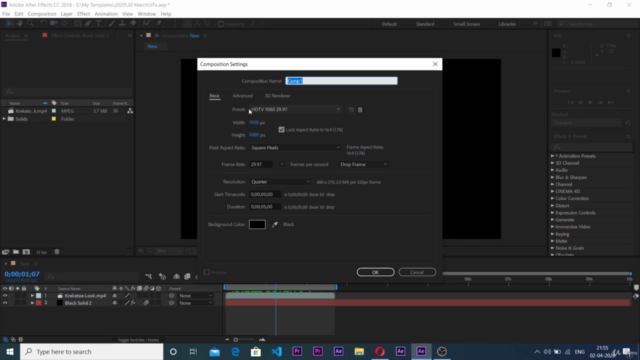
Task: Open the Resolution Quarter dropdown
Action: [280, 182]
